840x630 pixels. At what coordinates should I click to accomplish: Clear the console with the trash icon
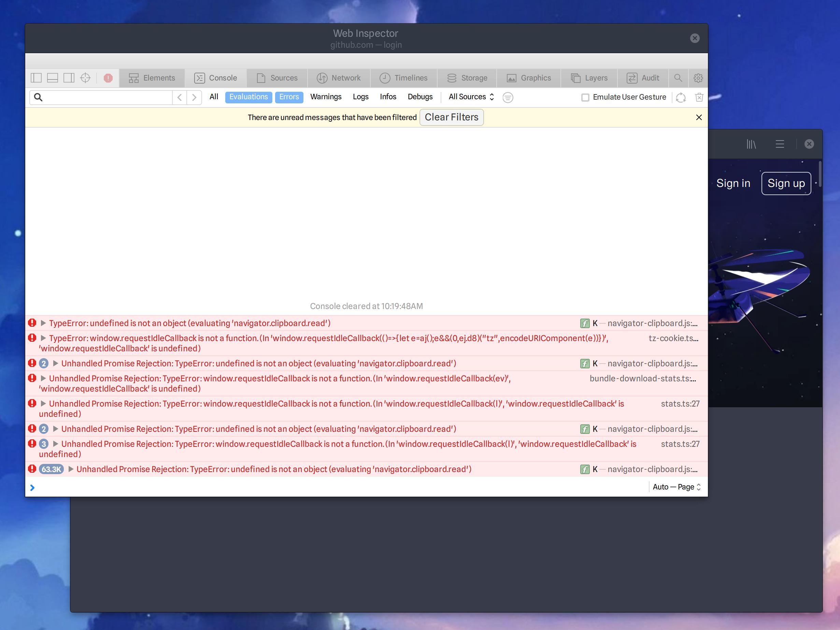point(699,97)
